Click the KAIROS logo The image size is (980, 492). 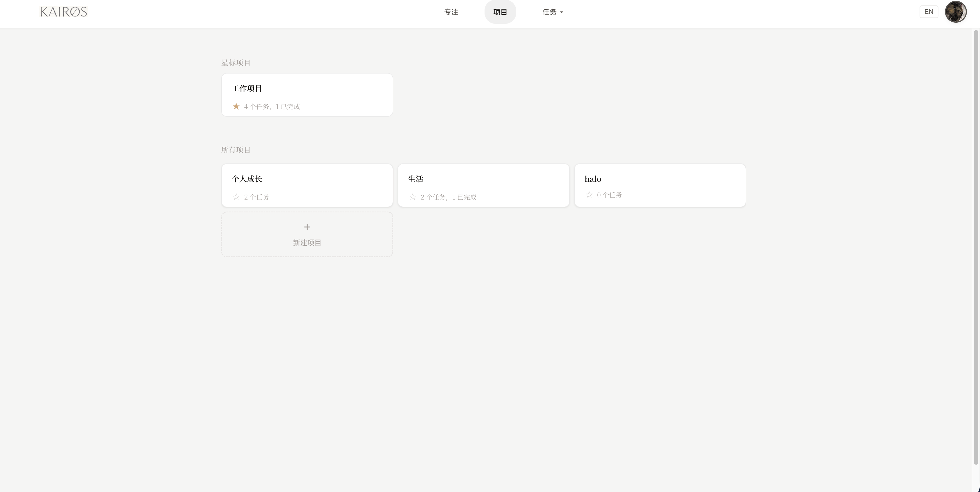[x=64, y=12]
